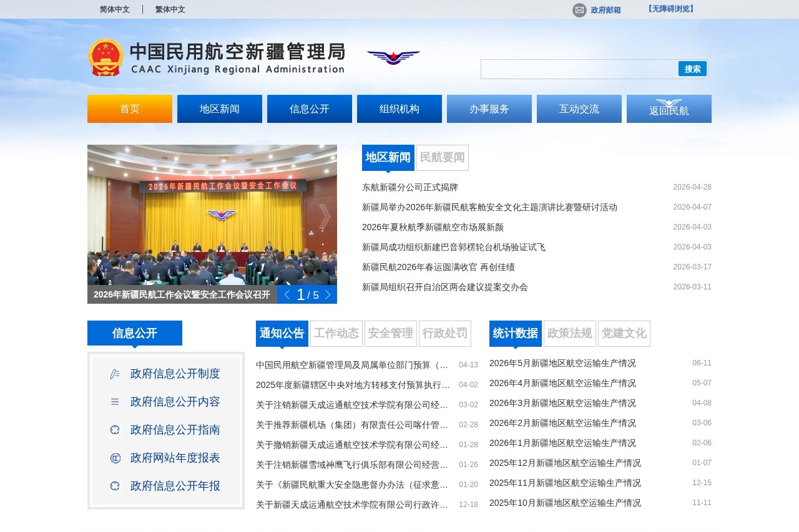Open the 组织机构 navigation menu item
The width and height of the screenshot is (799, 532).
pos(399,109)
